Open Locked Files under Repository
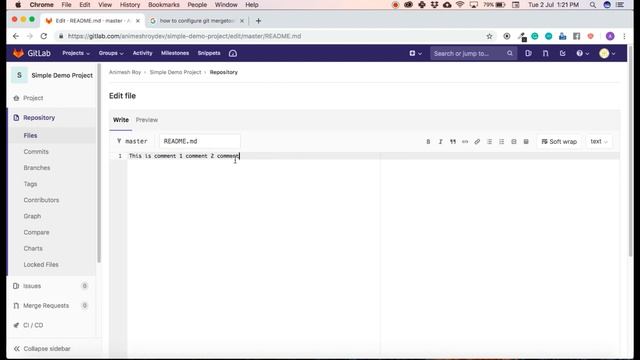This screenshot has width=640, height=360. click(x=41, y=264)
